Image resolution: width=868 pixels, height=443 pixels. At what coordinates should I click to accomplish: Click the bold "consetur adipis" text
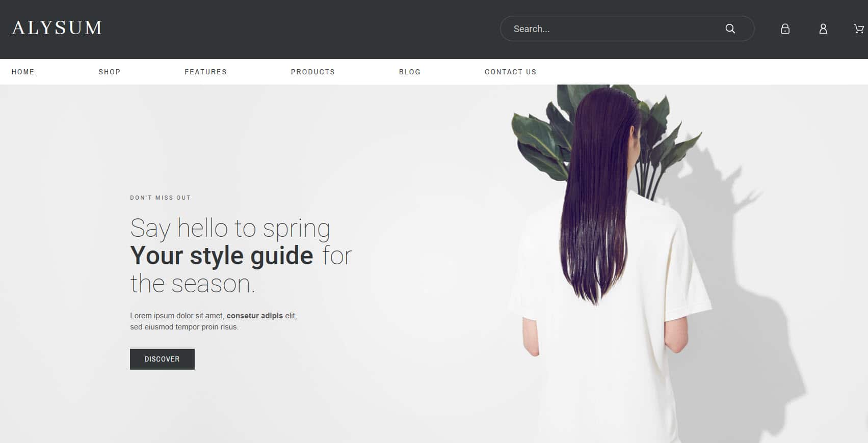click(254, 316)
